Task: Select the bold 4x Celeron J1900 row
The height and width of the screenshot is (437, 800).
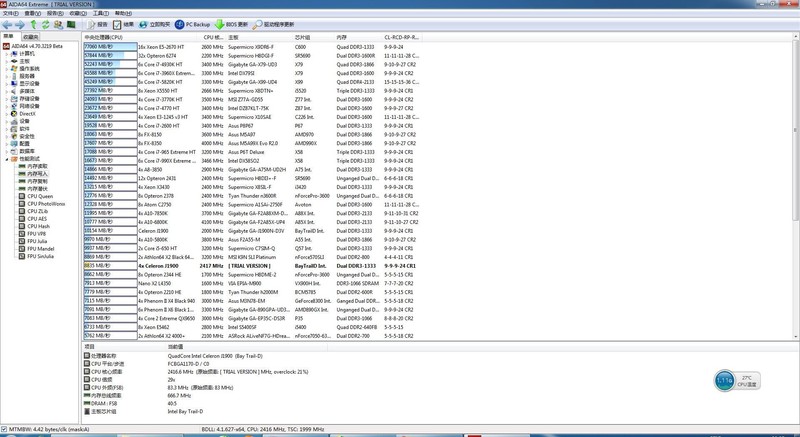Action: pyautogui.click(x=253, y=266)
